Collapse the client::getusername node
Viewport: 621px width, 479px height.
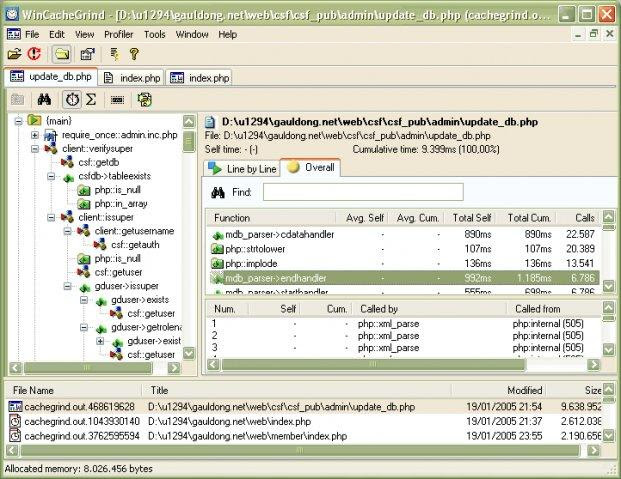[68, 231]
